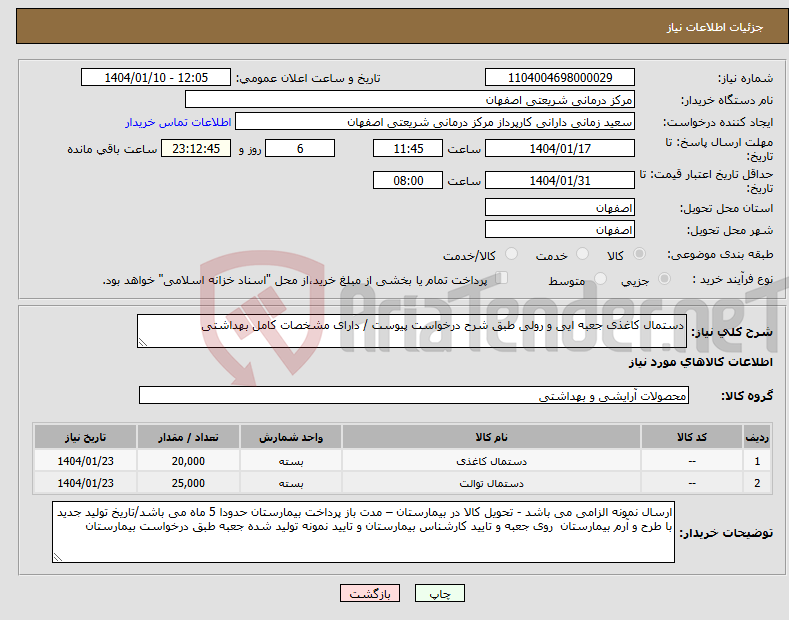This screenshot has height=620, width=789.
Task: Click the remaining time field 23:12:45
Action: tap(196, 148)
